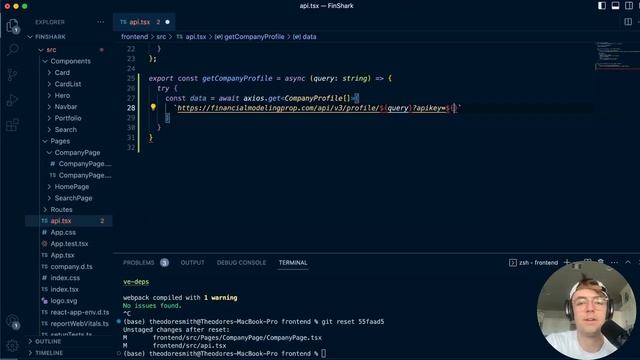Image resolution: width=640 pixels, height=360 pixels.
Task: Select the zsh - frontend terminal label
Action: [x=533, y=262]
